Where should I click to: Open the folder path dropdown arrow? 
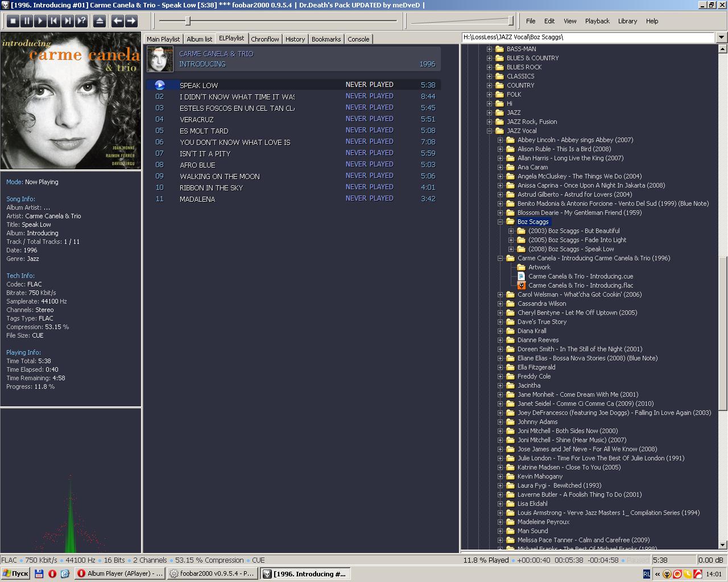click(x=721, y=38)
